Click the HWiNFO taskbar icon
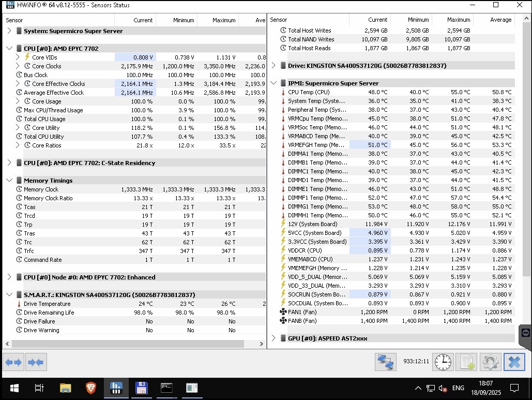This screenshot has width=532, height=400. [116, 388]
